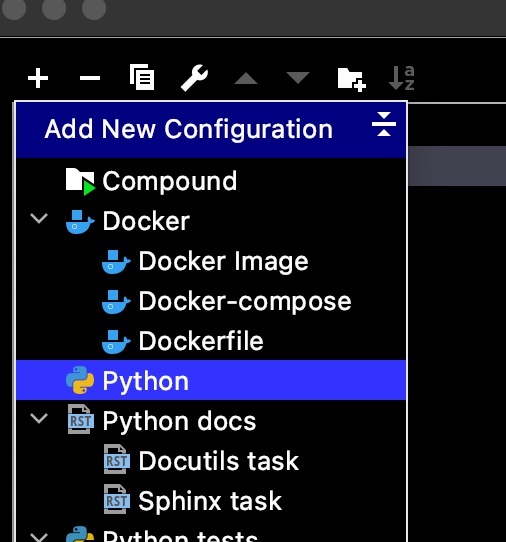The width and height of the screenshot is (506, 542).
Task: Collapse the Python tests group chevron
Action: tap(39, 537)
